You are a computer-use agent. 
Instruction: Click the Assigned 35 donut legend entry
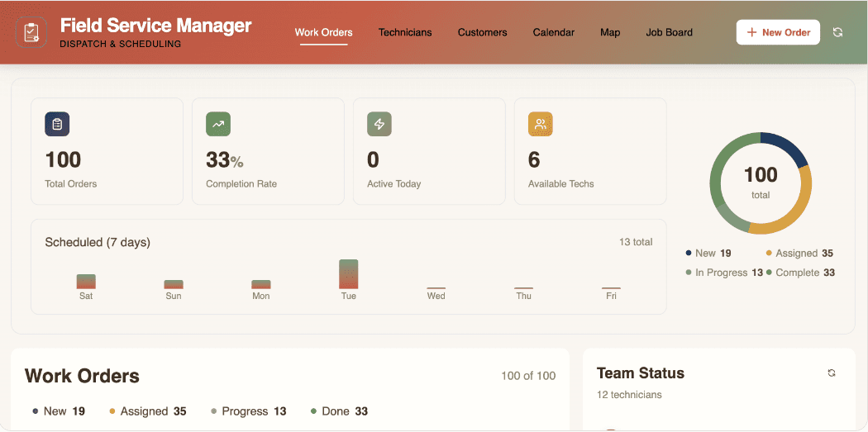click(799, 254)
